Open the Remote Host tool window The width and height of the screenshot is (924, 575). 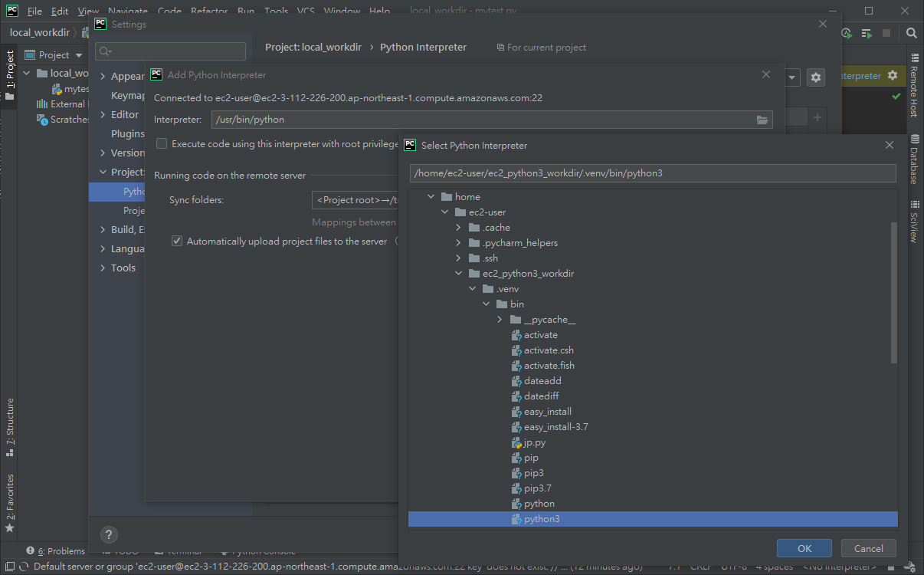tap(914, 85)
